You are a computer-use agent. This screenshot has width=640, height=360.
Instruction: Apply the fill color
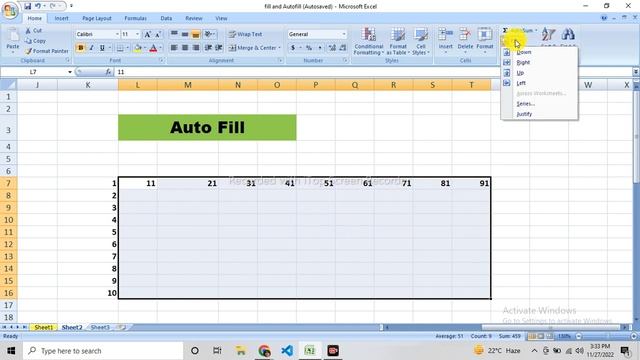pos(138,48)
